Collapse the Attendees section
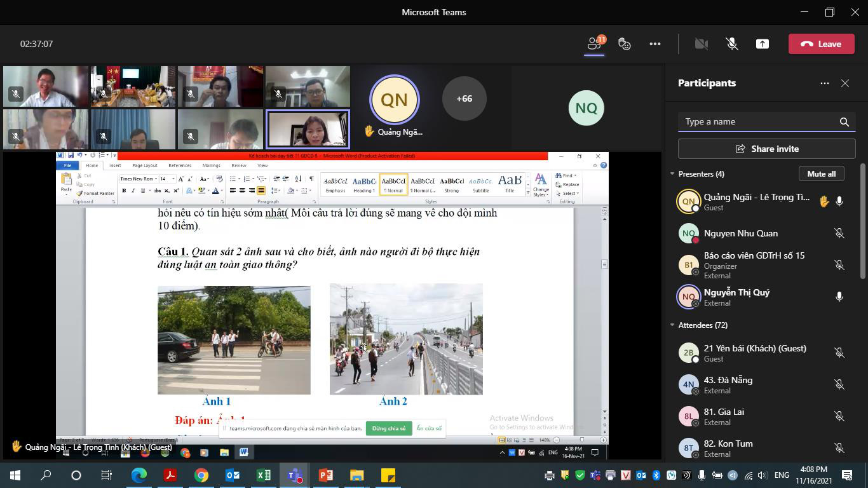 [672, 325]
